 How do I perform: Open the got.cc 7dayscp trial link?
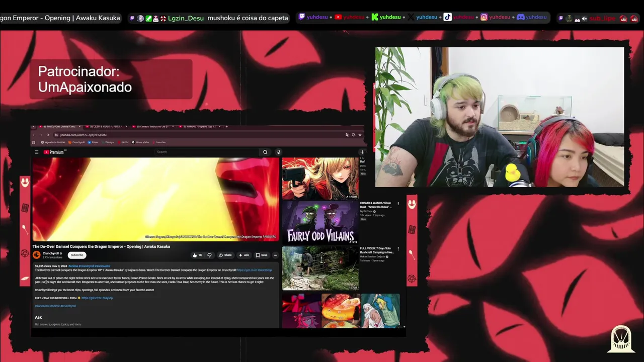[97, 298]
